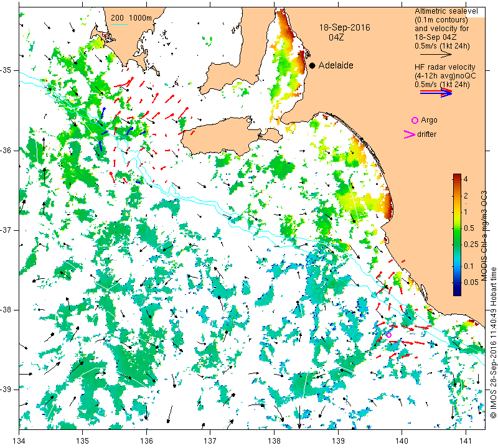Click longitude axis label '137'
498x448 pixels.
tap(210, 441)
